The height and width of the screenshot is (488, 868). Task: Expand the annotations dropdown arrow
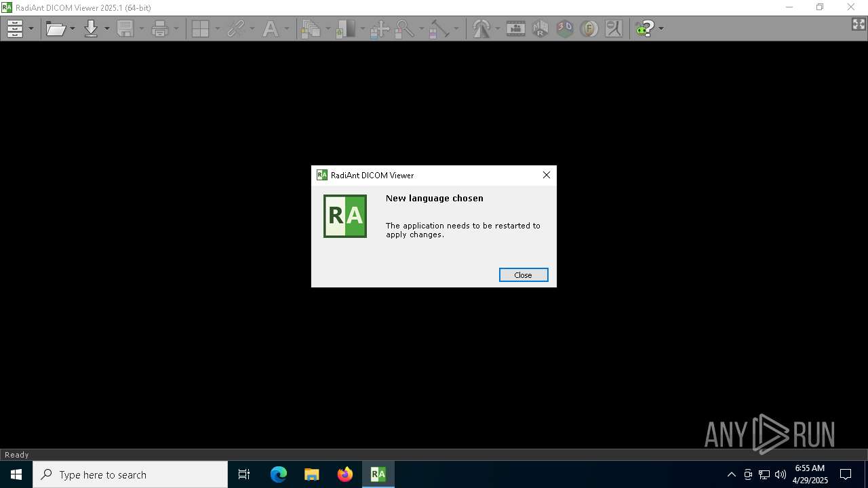click(x=287, y=28)
